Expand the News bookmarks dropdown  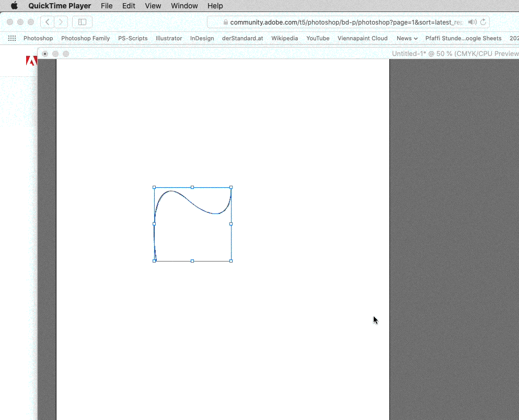[x=407, y=38]
